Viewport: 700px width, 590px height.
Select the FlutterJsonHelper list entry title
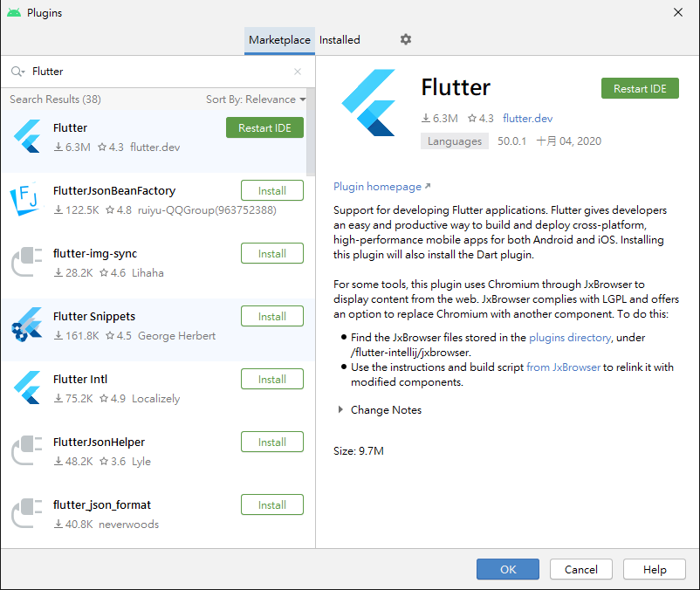[100, 442]
